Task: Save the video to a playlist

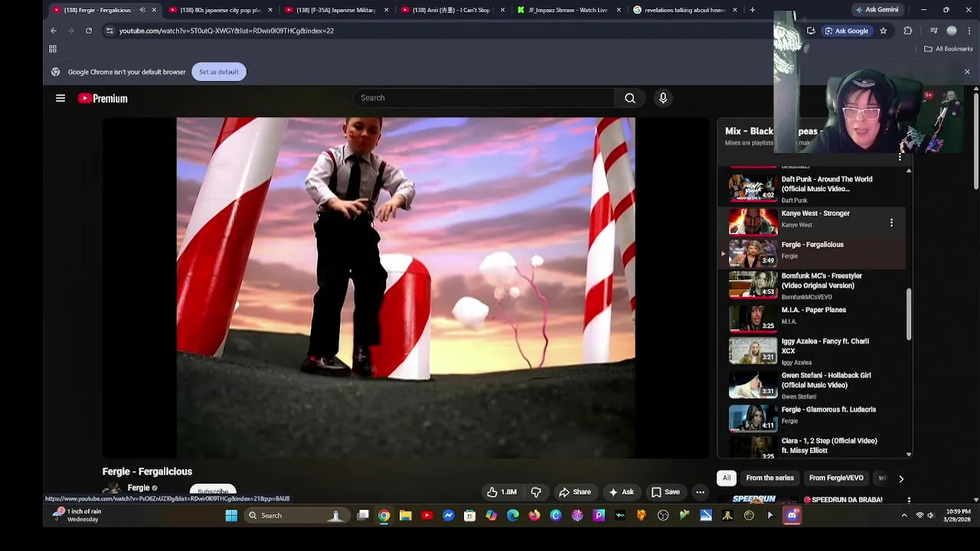Action: click(665, 492)
